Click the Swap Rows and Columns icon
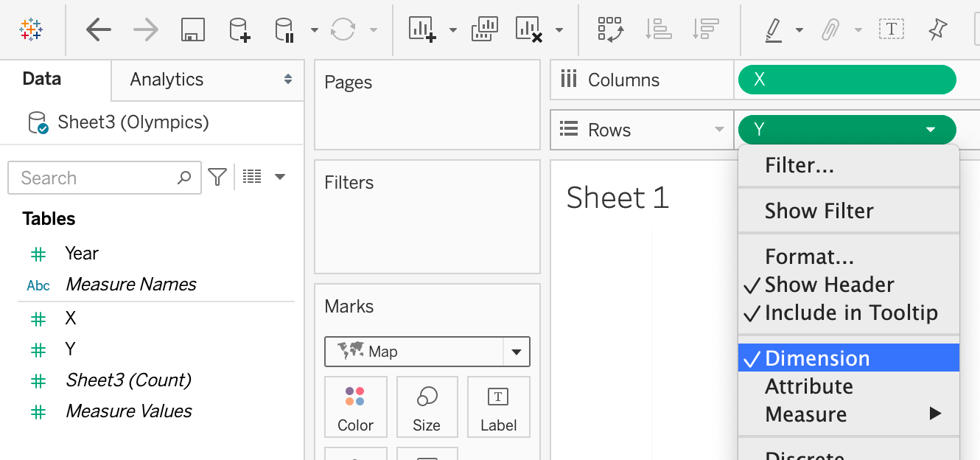980x460 pixels. point(611,29)
